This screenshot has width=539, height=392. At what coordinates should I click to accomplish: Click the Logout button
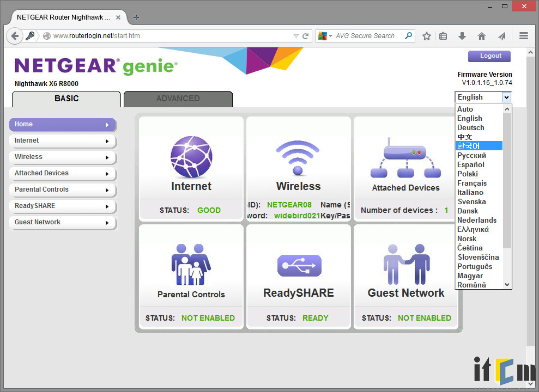[489, 56]
